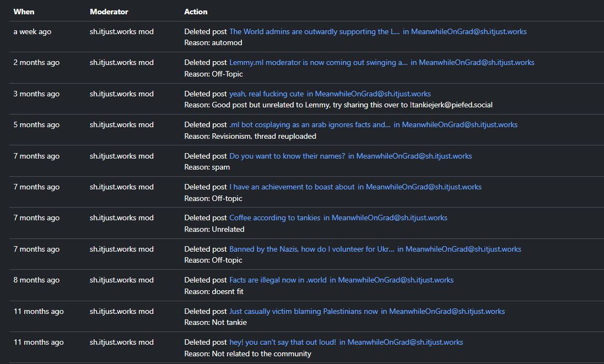The width and height of the screenshot is (604, 364).
Task: Open '.ml bot cosplaying as an arab' post
Action: click(310, 125)
